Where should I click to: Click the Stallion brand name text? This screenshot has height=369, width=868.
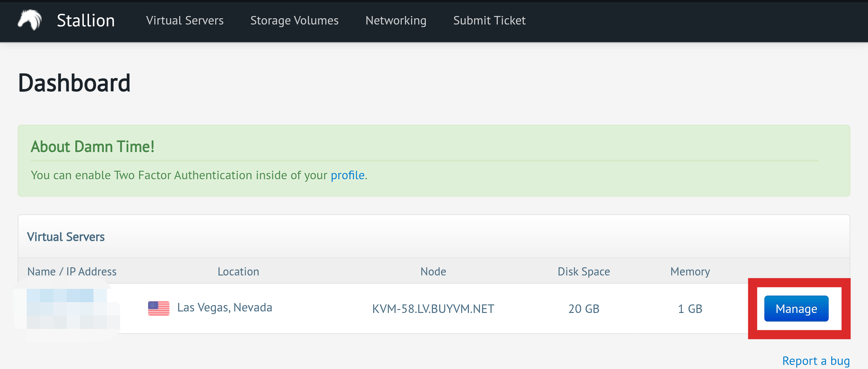pos(86,20)
